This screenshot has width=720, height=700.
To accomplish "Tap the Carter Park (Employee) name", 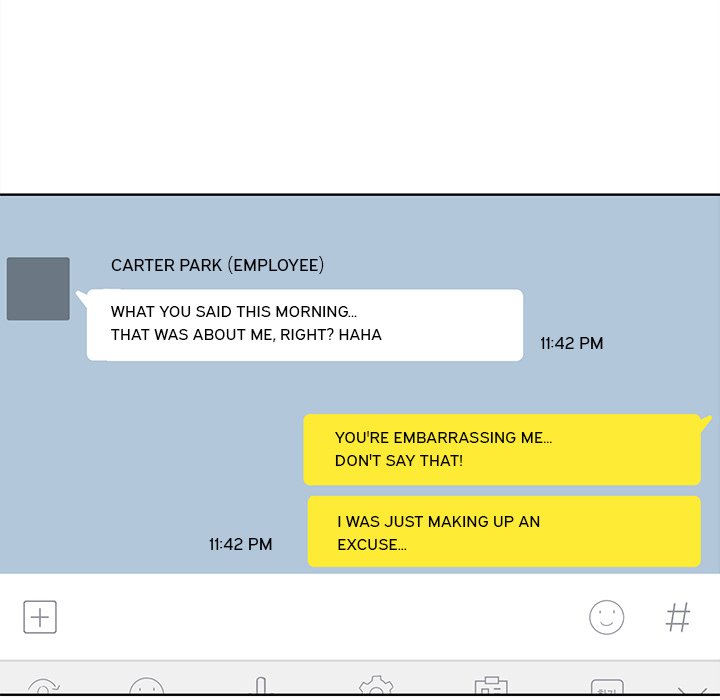I will click(217, 265).
